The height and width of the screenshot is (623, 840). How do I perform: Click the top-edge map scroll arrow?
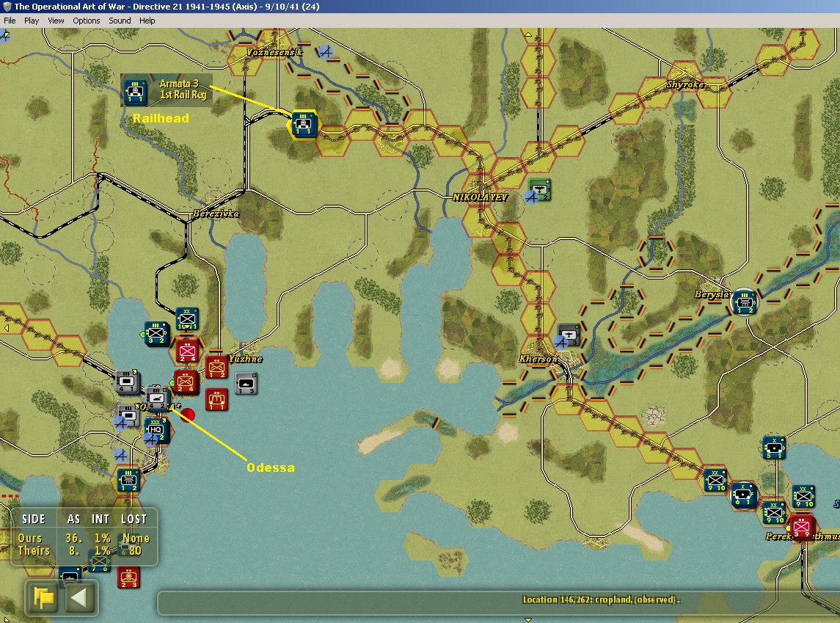pos(528,34)
